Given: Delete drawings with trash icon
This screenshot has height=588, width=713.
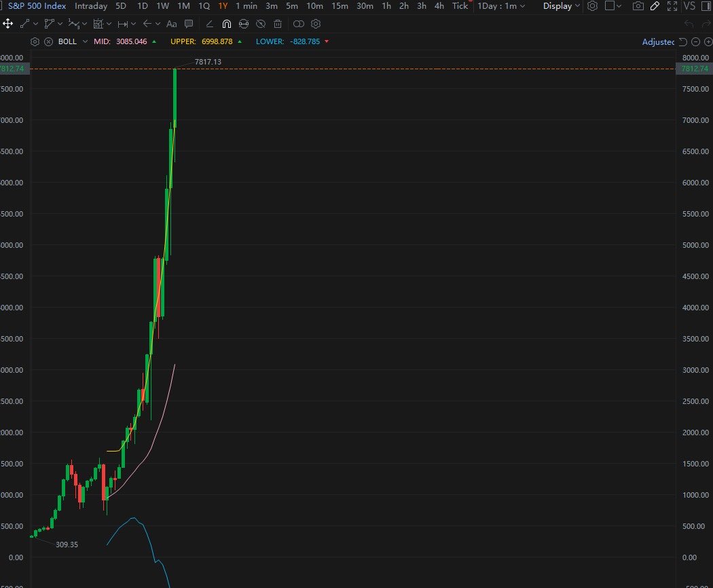Looking at the screenshot, I should click(x=278, y=24).
